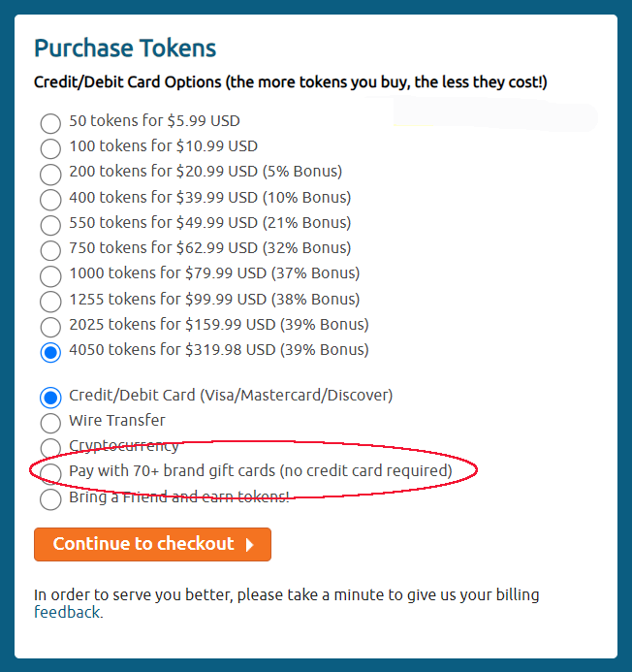Click the arrow icon on checkout button
The image size is (632, 672).
tap(250, 545)
